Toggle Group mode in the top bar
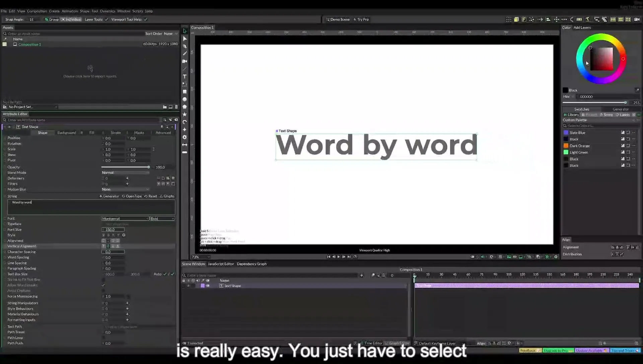 52,19
